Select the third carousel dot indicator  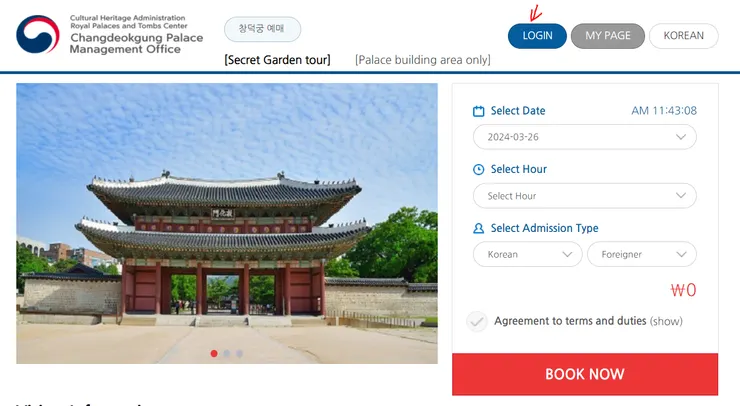(239, 354)
